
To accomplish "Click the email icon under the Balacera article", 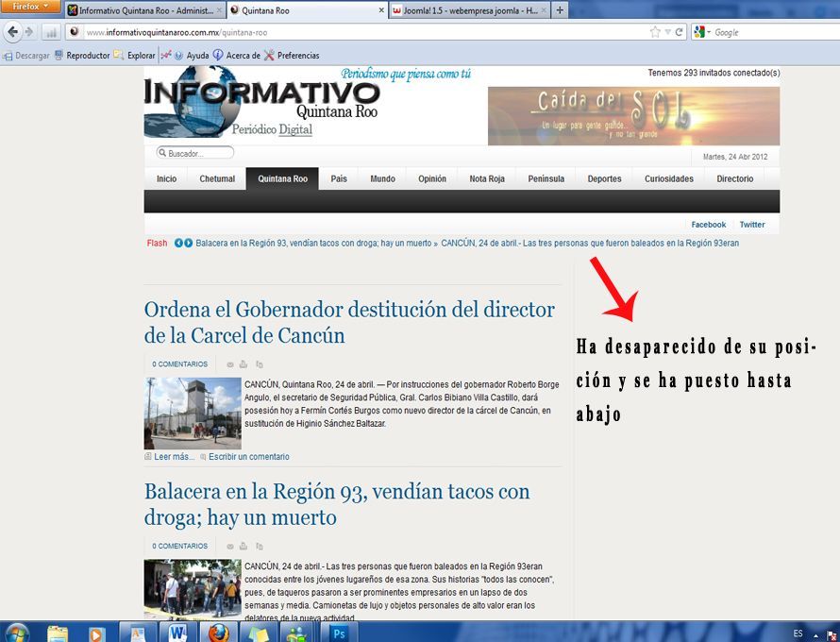I will tap(230, 546).
